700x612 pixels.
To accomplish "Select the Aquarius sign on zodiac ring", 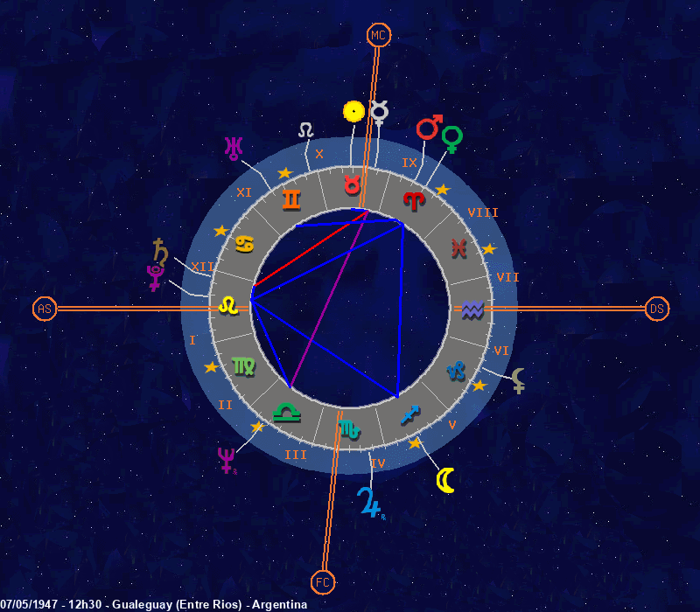I will click(x=472, y=309).
